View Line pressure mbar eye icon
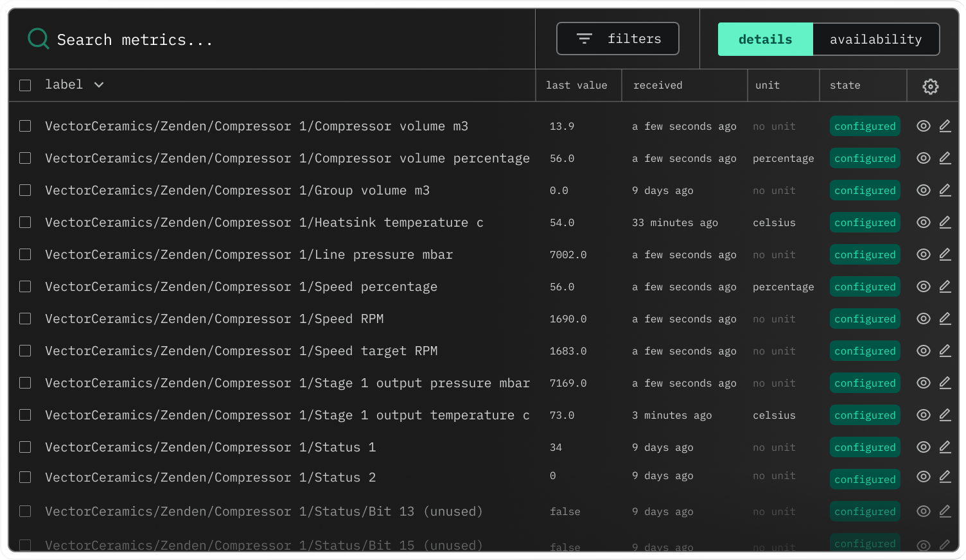Screen dimensions: 966x560 (x=924, y=254)
